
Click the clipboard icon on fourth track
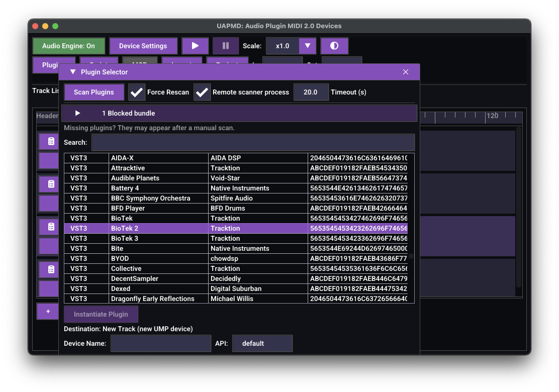pos(51,269)
